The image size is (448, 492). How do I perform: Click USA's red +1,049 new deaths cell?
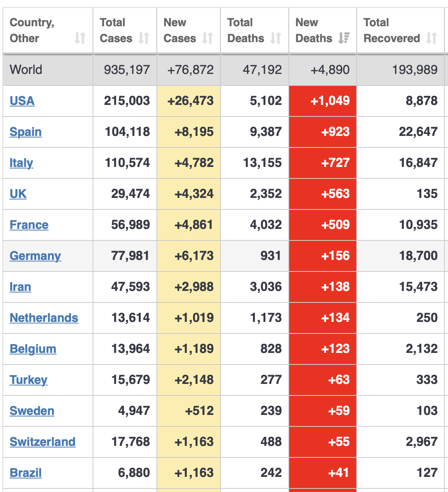tap(323, 101)
